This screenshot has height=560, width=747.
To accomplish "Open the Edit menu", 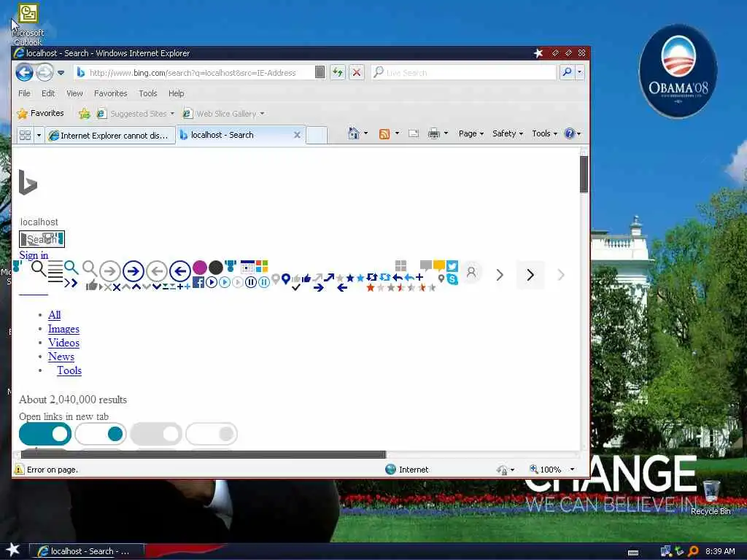I will click(48, 93).
